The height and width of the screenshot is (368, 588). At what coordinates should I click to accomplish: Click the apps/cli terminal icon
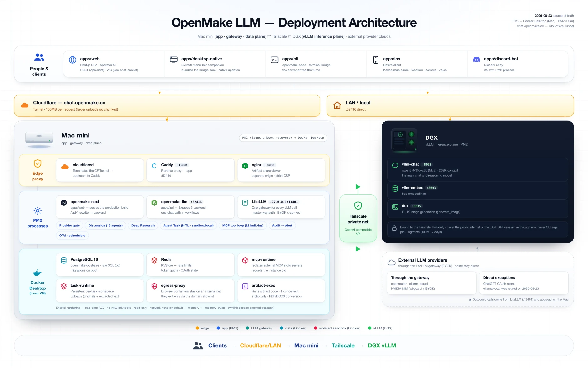275,60
